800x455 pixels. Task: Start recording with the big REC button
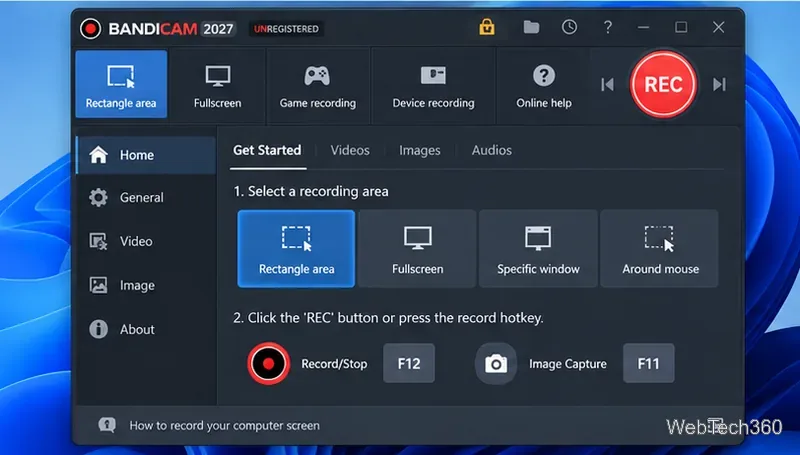(663, 84)
